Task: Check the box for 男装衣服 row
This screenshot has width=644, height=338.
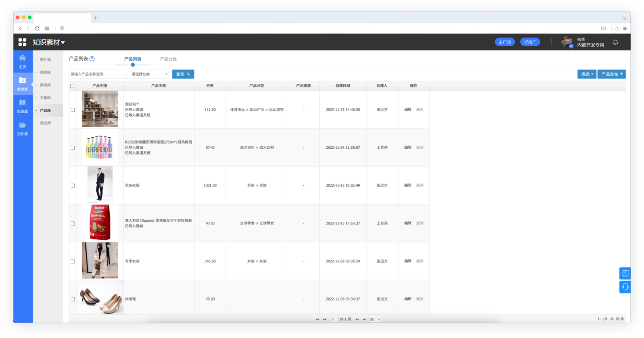Action: [x=73, y=185]
